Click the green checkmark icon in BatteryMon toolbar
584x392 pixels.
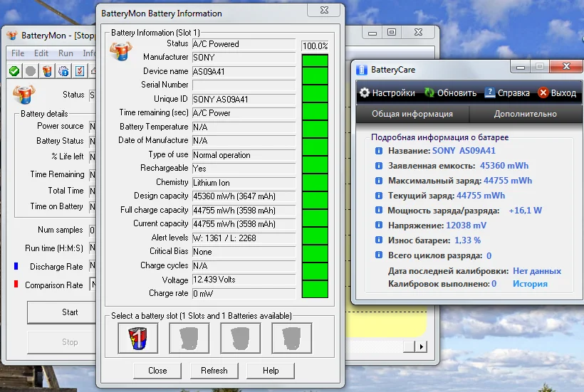coord(14,71)
